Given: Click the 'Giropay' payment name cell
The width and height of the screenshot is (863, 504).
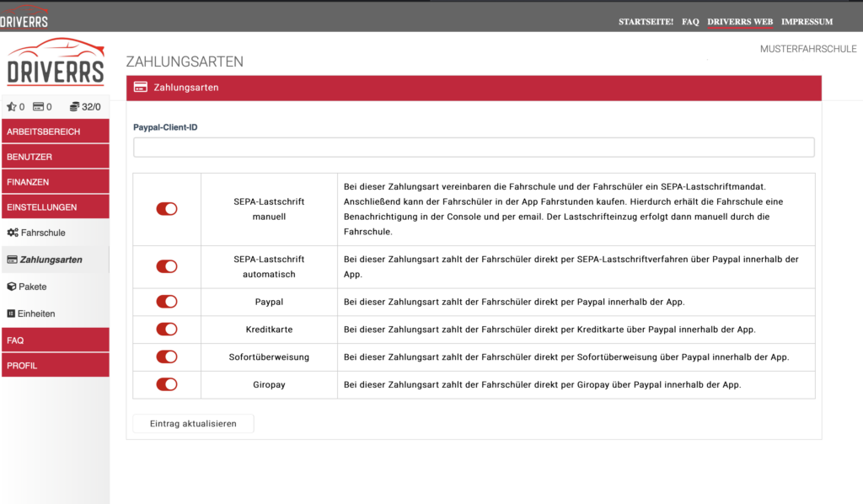Looking at the screenshot, I should point(269,384).
